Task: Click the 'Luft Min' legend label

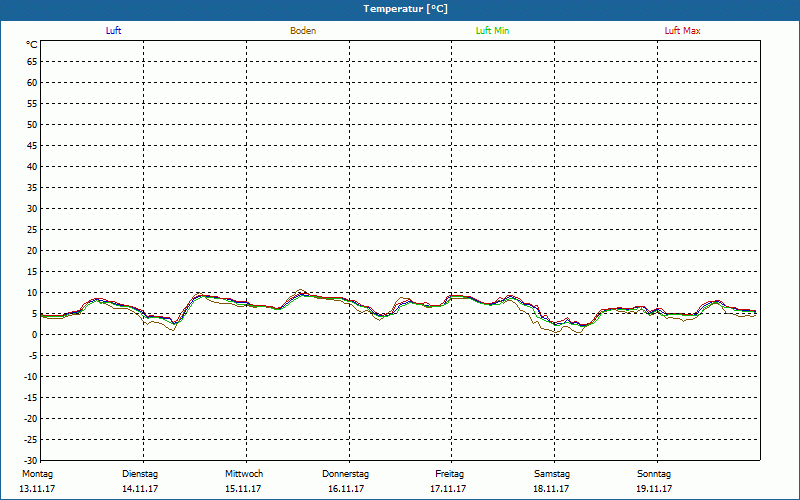Action: [492, 31]
